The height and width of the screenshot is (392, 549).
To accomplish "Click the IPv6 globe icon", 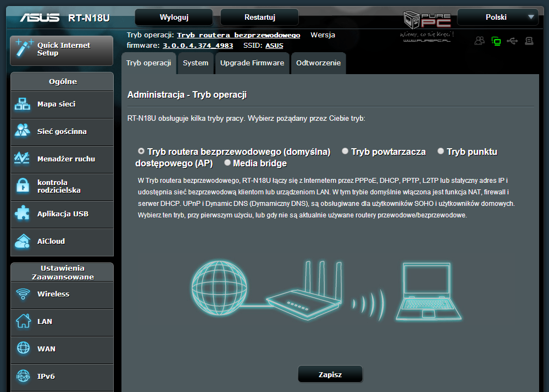I will (24, 376).
